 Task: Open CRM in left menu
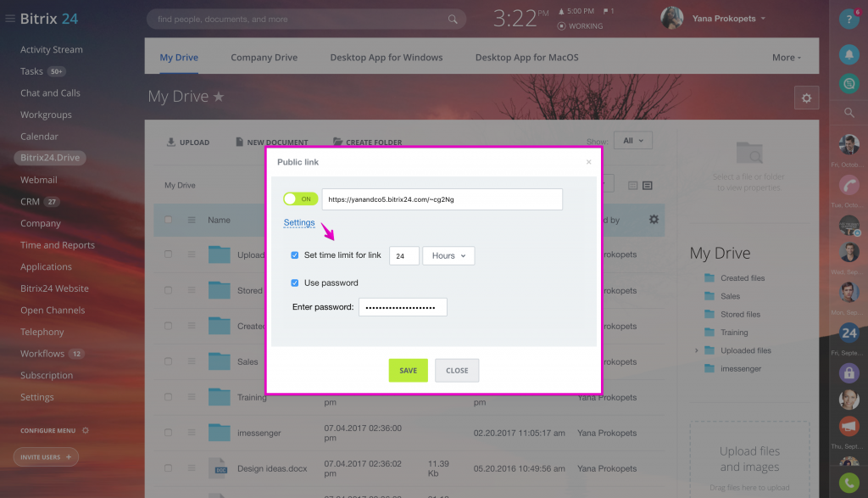click(x=30, y=202)
